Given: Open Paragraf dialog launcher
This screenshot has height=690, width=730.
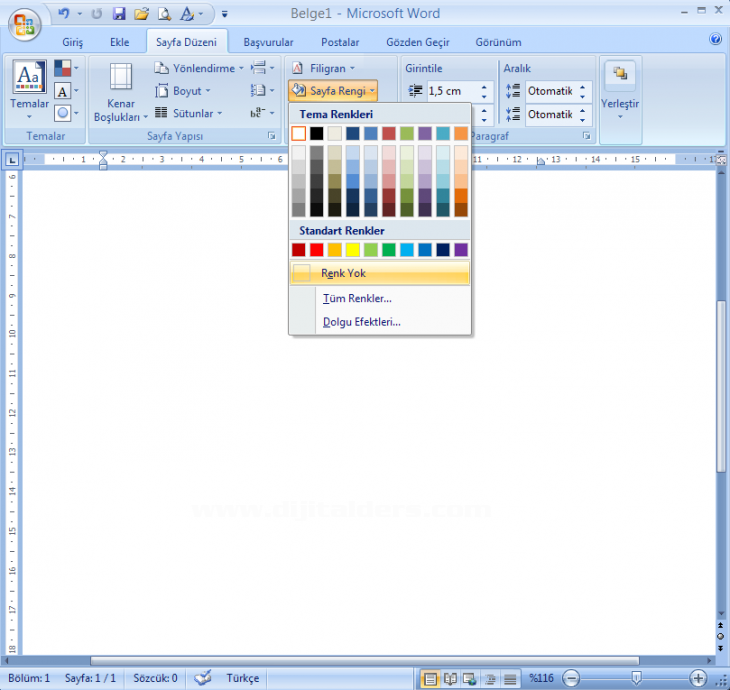Looking at the screenshot, I should (587, 136).
